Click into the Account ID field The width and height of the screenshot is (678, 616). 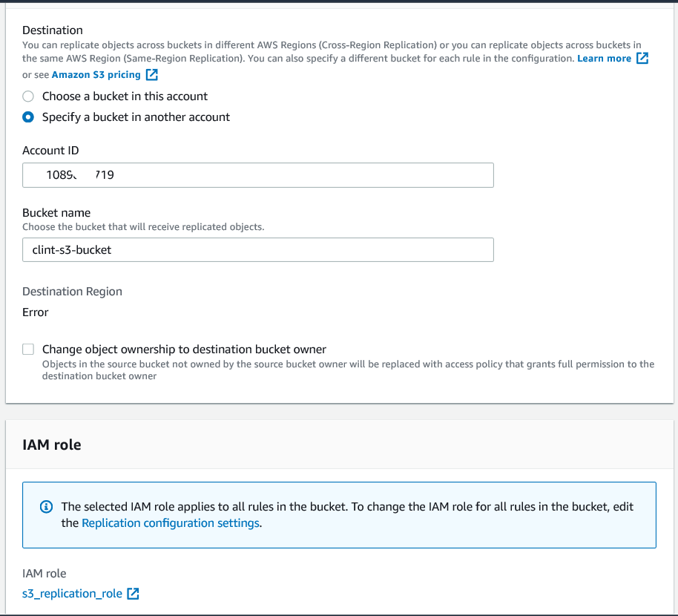[x=258, y=175]
